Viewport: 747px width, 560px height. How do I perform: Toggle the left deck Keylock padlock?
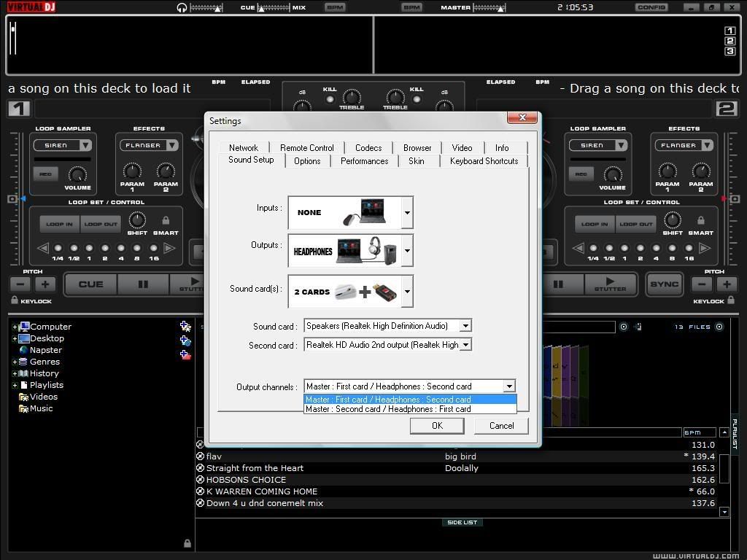(x=15, y=300)
